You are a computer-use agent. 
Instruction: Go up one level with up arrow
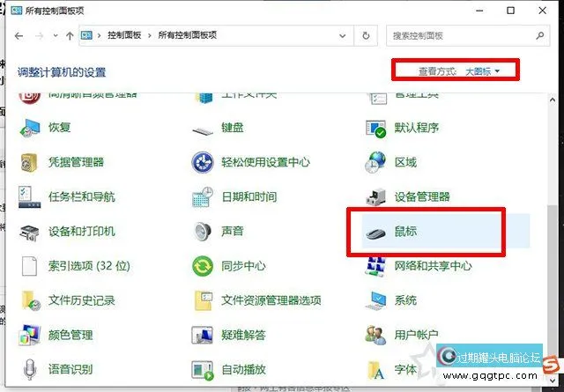tap(70, 35)
